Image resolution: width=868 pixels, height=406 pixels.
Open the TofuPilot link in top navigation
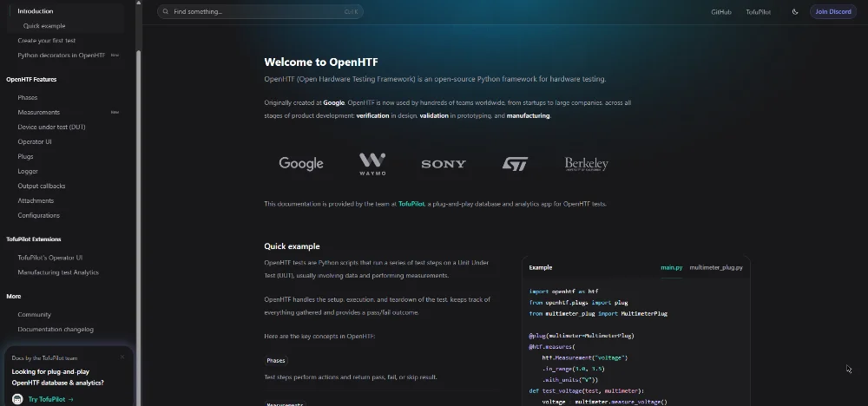(x=758, y=12)
